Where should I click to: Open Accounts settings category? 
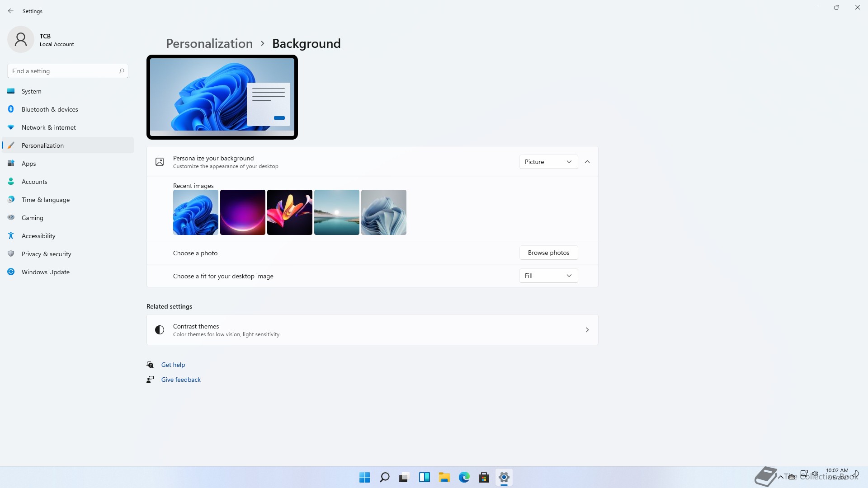point(68,182)
